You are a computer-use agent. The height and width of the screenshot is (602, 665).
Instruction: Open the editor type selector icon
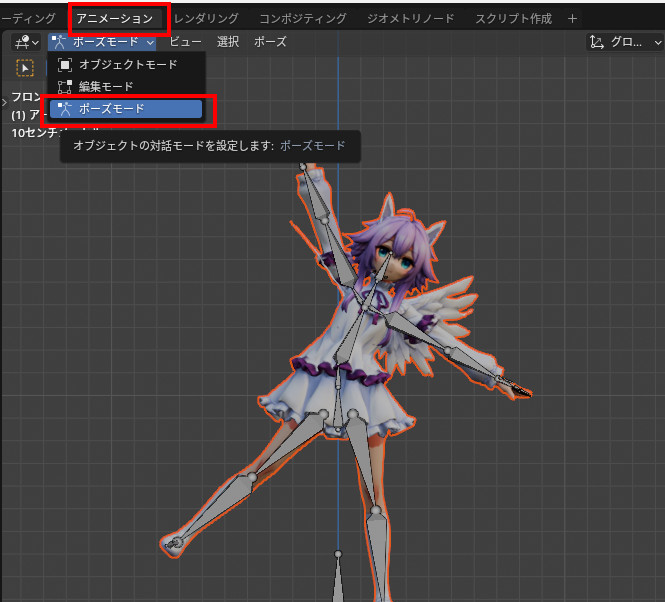point(26,42)
